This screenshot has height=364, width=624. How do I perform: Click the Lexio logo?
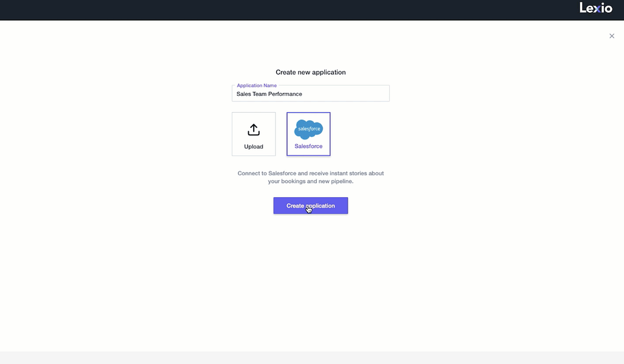point(595,8)
